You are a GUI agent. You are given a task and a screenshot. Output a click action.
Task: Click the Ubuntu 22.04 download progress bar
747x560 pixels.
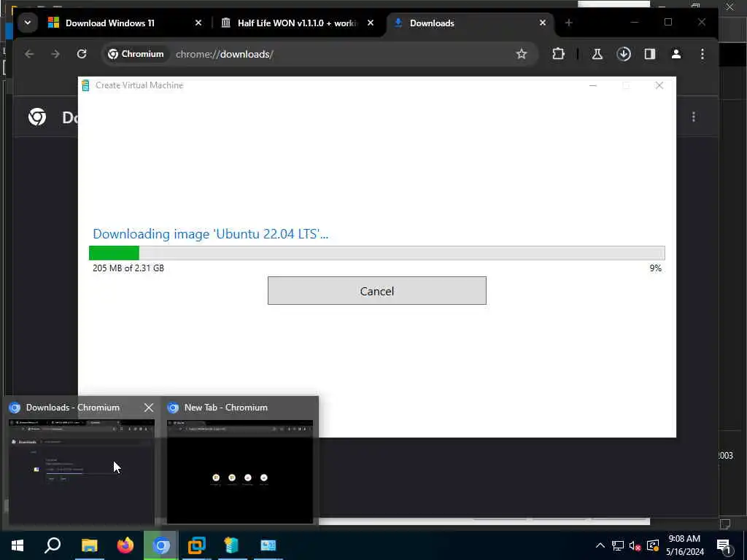click(377, 253)
